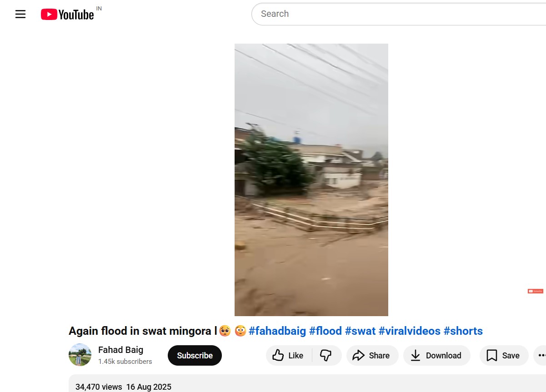Open the #flood hashtag
This screenshot has height=392, width=546.
click(325, 331)
